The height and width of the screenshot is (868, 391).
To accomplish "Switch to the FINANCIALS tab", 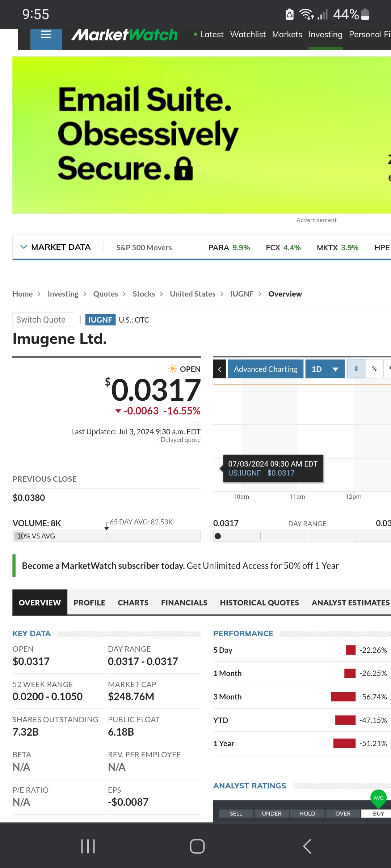I will click(184, 603).
